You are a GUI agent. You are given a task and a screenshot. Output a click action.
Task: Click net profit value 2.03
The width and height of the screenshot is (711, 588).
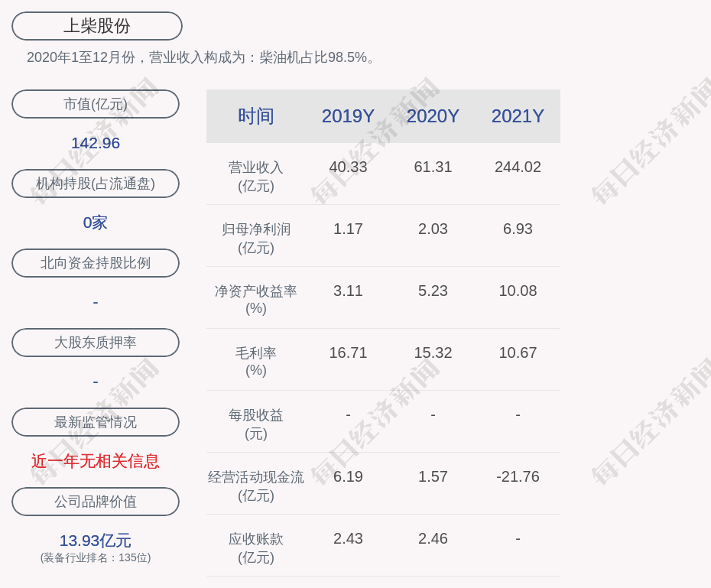pos(433,229)
